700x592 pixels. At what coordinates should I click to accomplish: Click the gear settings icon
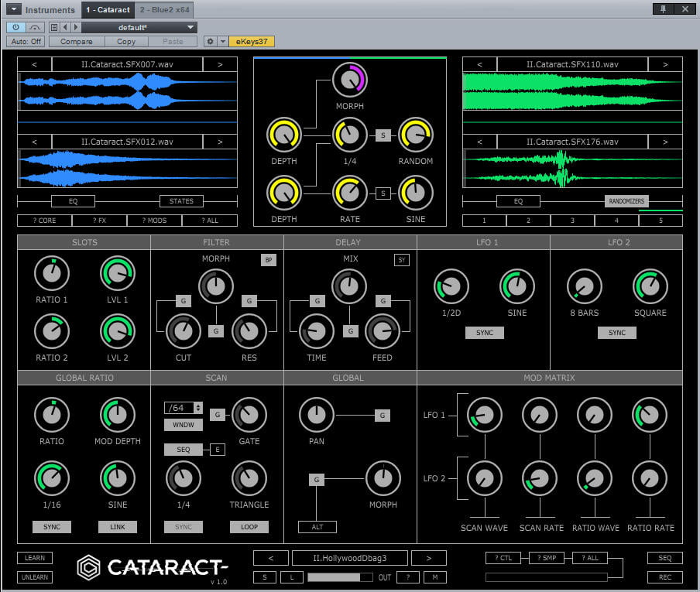[210, 41]
